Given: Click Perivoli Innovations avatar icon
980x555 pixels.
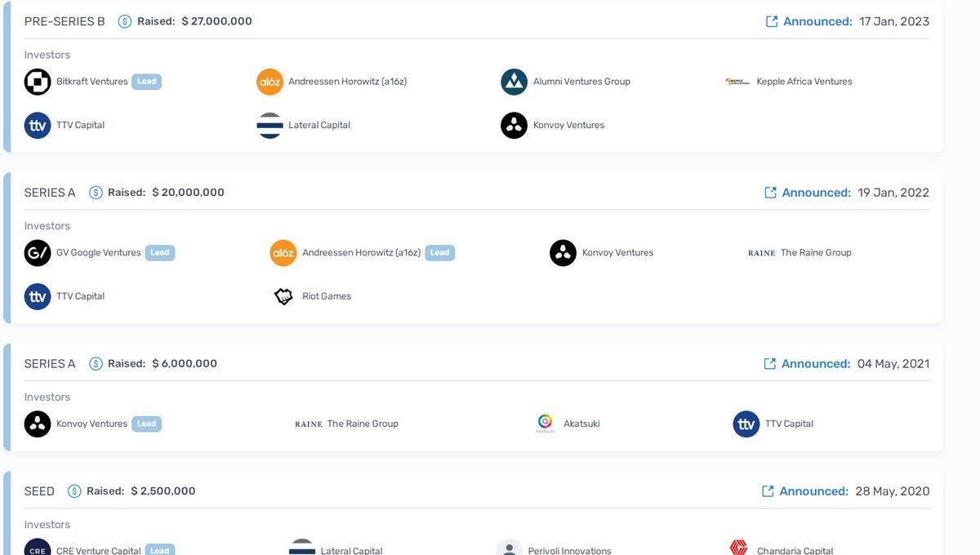Looking at the screenshot, I should click(510, 548).
